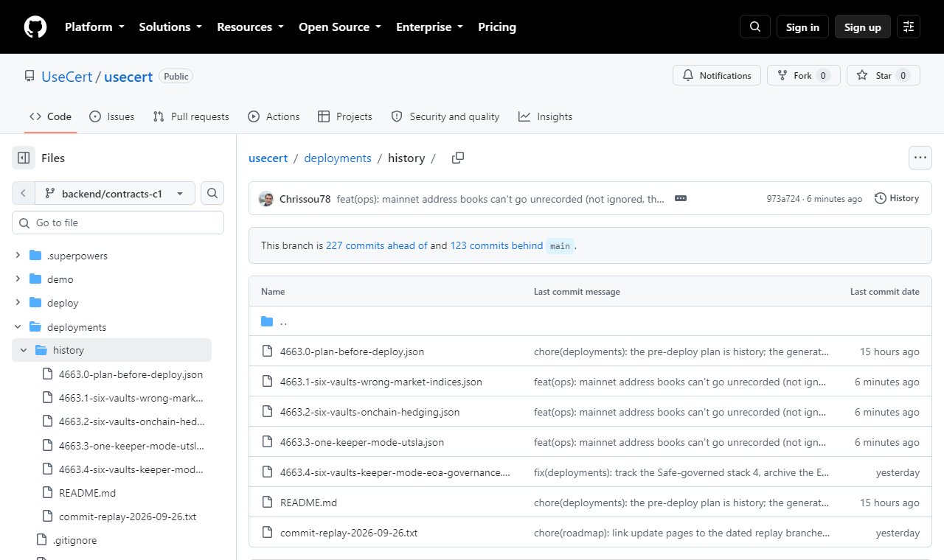Click the parent directory folder icon
Viewport: 944px width, 560px height.
(x=267, y=321)
